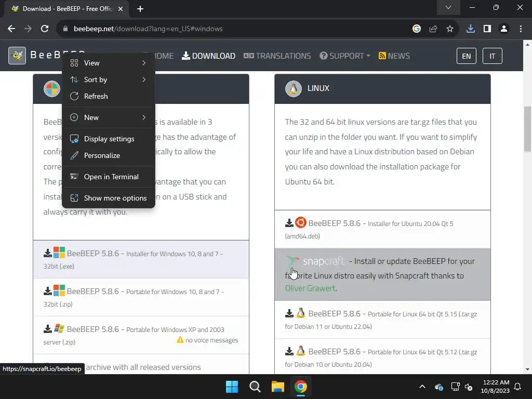Reload the page
532x399 pixels.
[x=45, y=29]
